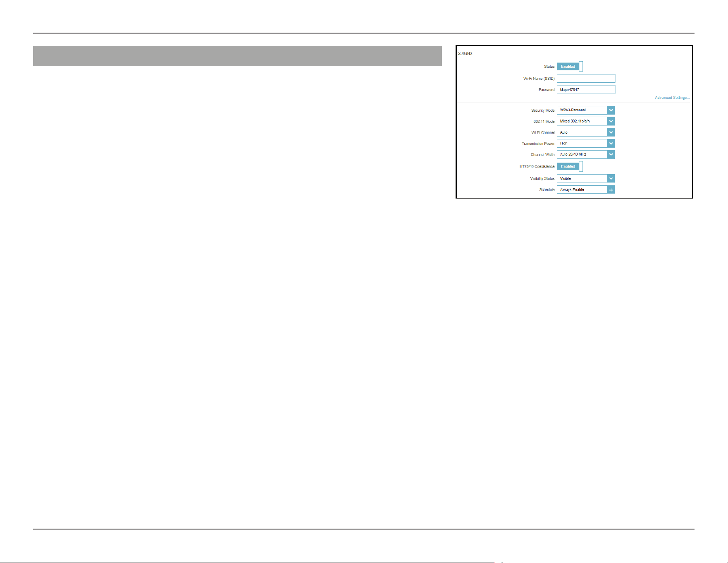The height and width of the screenshot is (563, 728).
Task: Click the Password field showing kkqur47847
Action: pos(586,90)
